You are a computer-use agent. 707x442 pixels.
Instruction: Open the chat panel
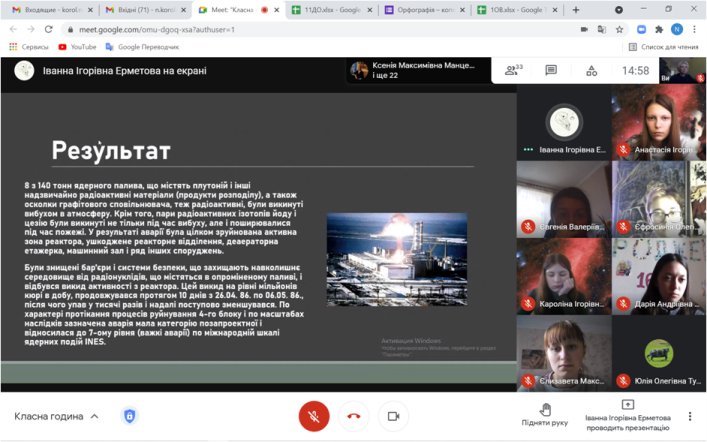(x=551, y=70)
